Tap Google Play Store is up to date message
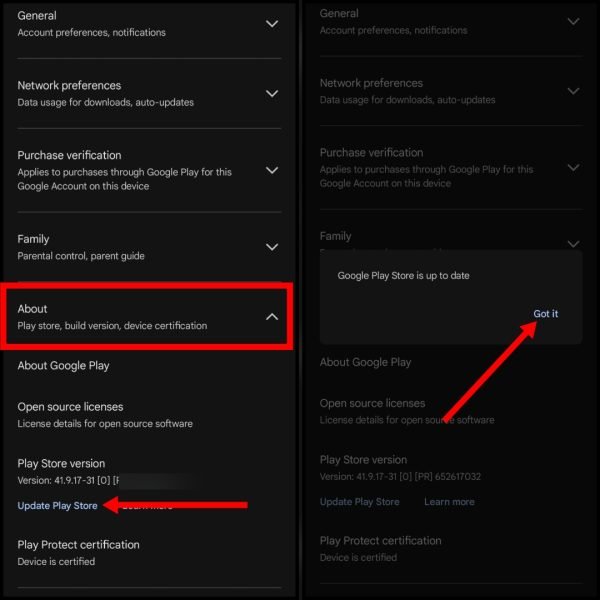The height and width of the screenshot is (600, 600). coord(403,276)
